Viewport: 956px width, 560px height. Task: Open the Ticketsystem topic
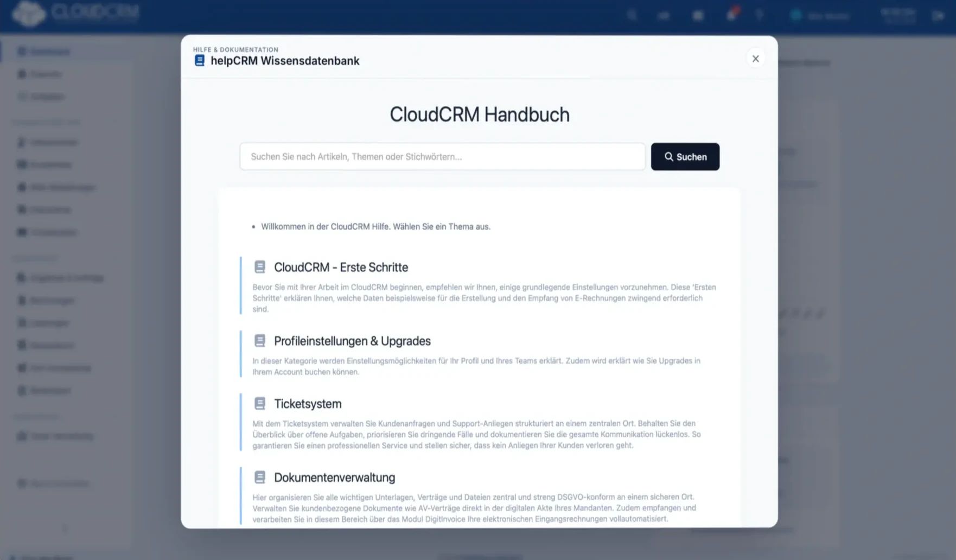pos(308,404)
